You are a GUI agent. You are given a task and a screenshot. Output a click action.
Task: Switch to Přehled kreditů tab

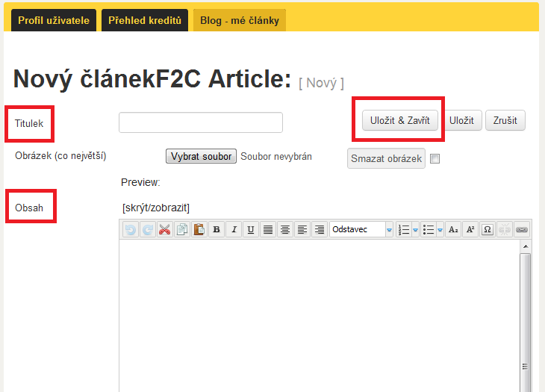click(x=145, y=20)
